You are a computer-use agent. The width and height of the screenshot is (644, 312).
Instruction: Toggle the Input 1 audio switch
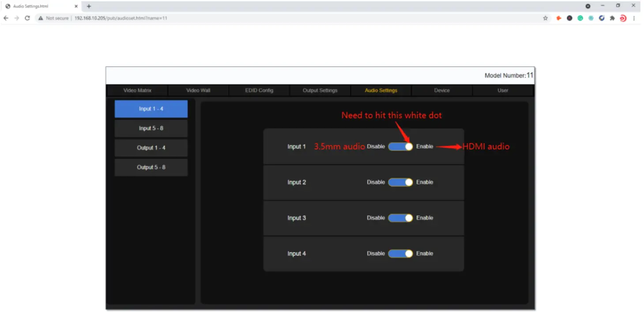pos(400,146)
